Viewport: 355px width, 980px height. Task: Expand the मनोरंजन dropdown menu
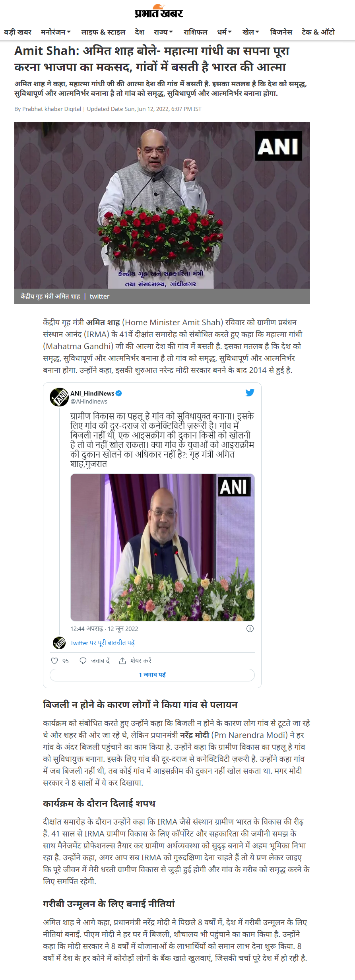pos(56,32)
